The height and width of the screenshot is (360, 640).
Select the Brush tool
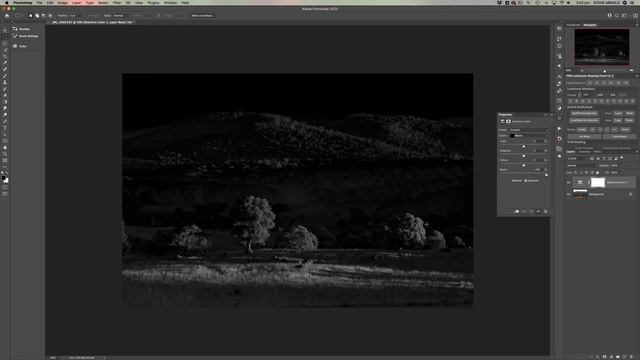click(5, 76)
